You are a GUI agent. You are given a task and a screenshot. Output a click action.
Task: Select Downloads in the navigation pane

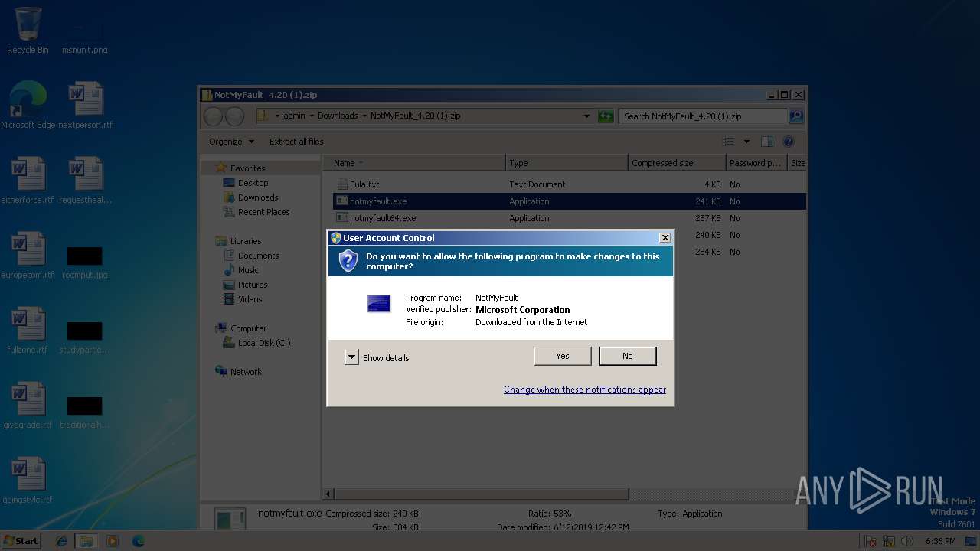(x=258, y=197)
